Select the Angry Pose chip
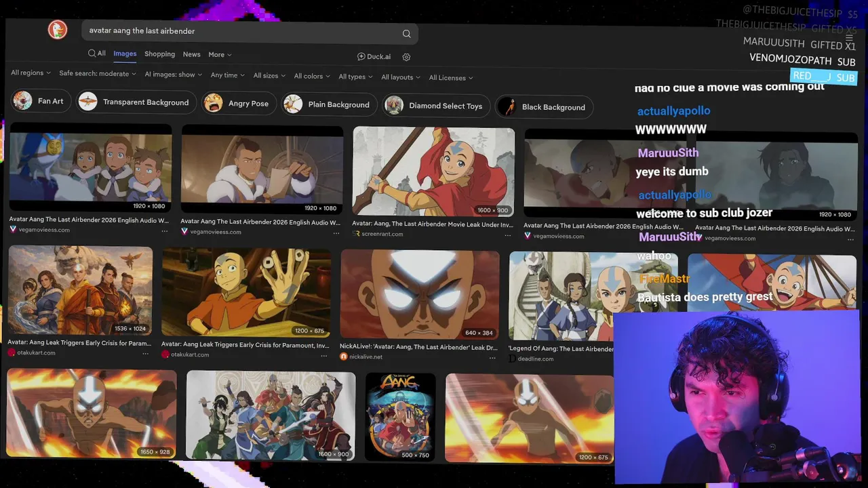The image size is (868, 488). [x=239, y=104]
